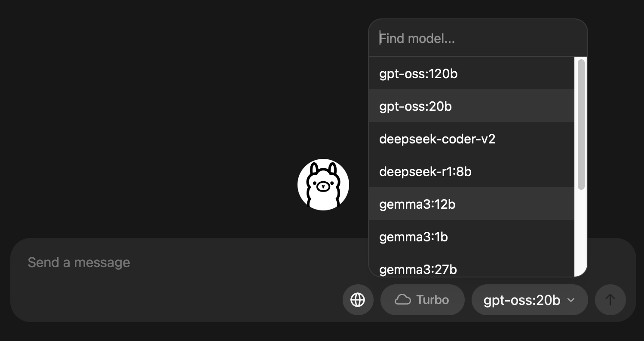
Task: Click the Find model search field
Action: (x=477, y=39)
